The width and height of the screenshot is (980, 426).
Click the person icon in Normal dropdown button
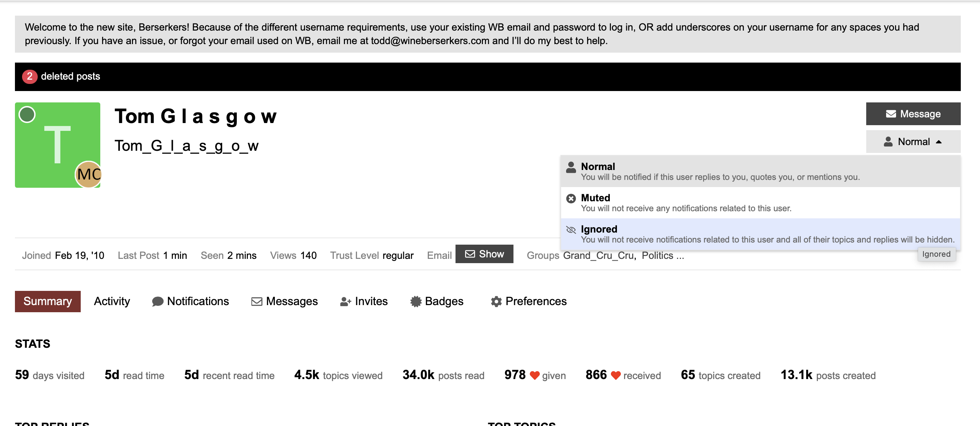point(888,142)
